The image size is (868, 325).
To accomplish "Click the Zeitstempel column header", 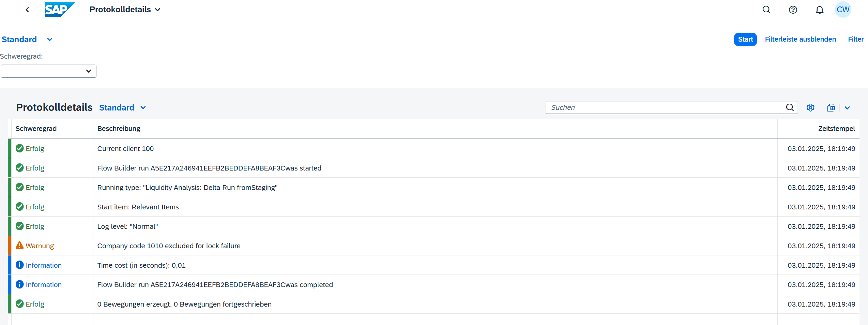I will coord(836,129).
